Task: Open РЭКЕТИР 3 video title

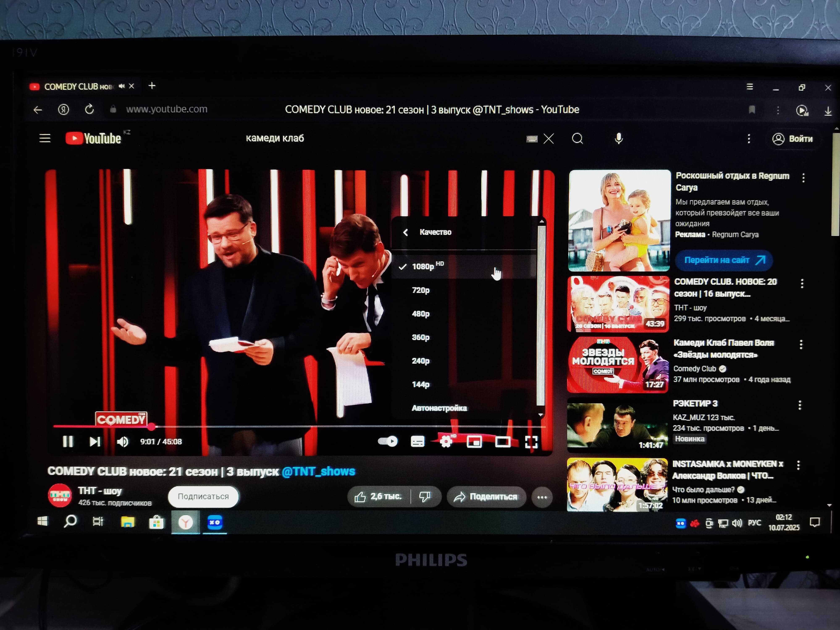Action: pyautogui.click(x=695, y=403)
